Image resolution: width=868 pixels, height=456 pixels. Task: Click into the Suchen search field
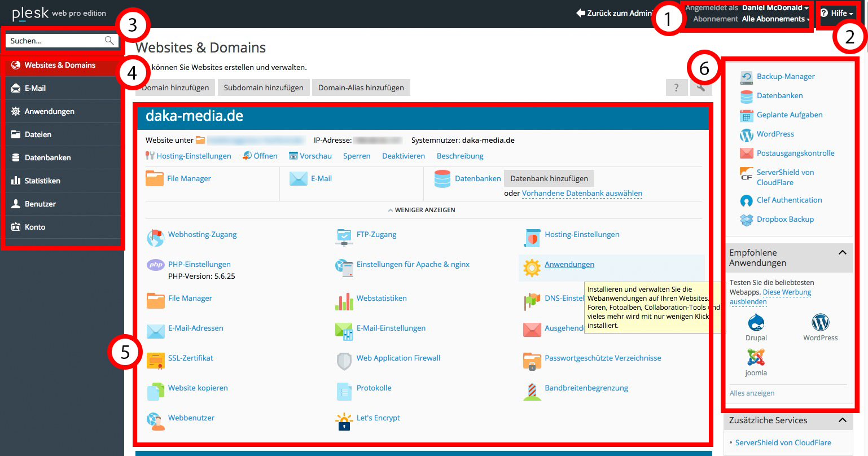[56, 41]
